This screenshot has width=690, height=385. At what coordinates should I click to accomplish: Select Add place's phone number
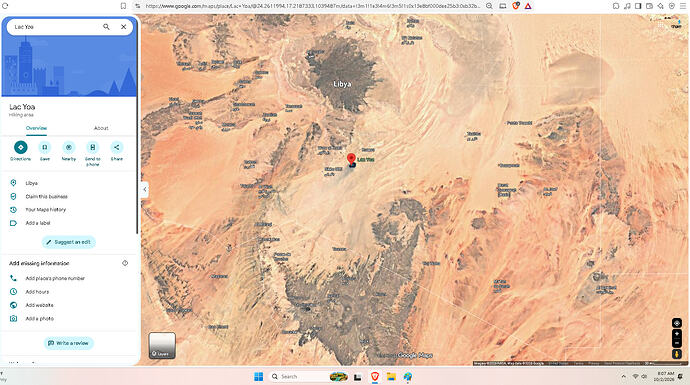pos(70,278)
